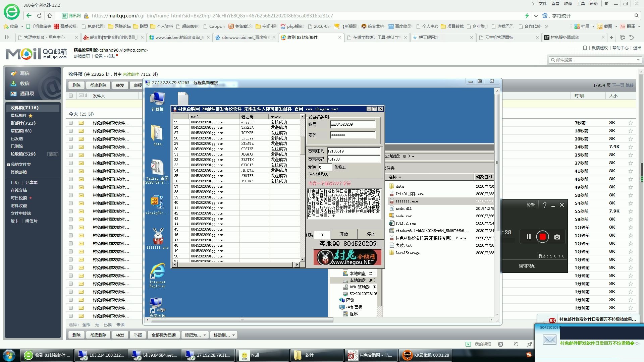Open browser home page icon
This screenshot has width=644, height=362.
(50, 15)
